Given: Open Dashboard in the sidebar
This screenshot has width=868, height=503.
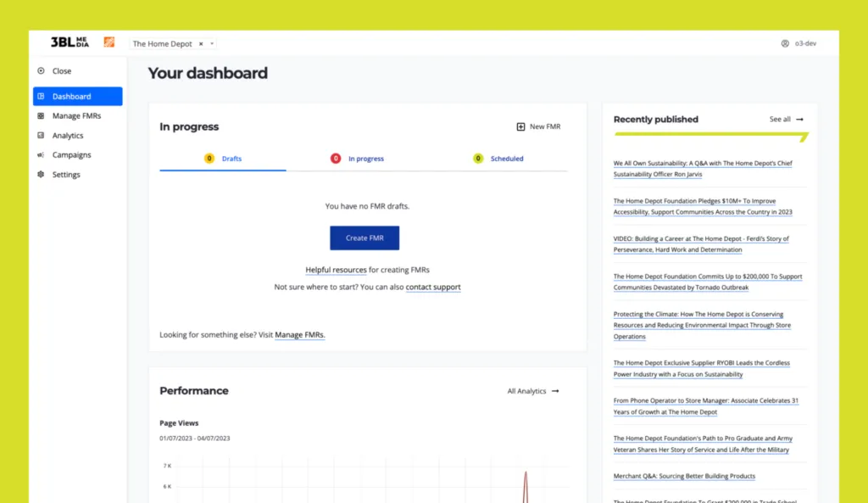Looking at the screenshot, I should click(x=77, y=97).
